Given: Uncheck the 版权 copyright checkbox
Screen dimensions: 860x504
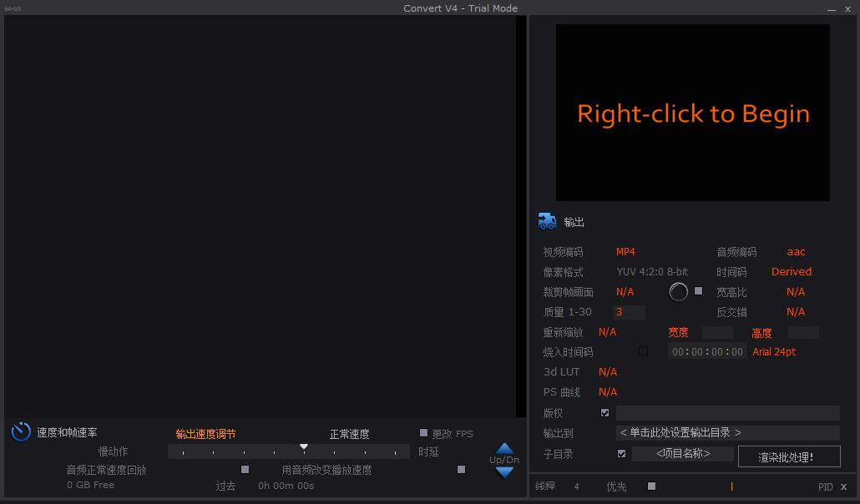Looking at the screenshot, I should click(605, 413).
